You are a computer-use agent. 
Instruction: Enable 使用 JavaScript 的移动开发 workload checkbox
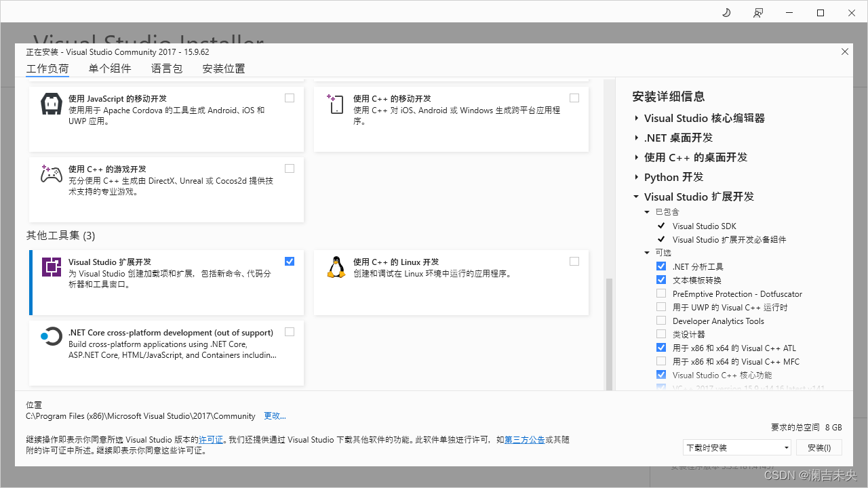click(x=290, y=98)
